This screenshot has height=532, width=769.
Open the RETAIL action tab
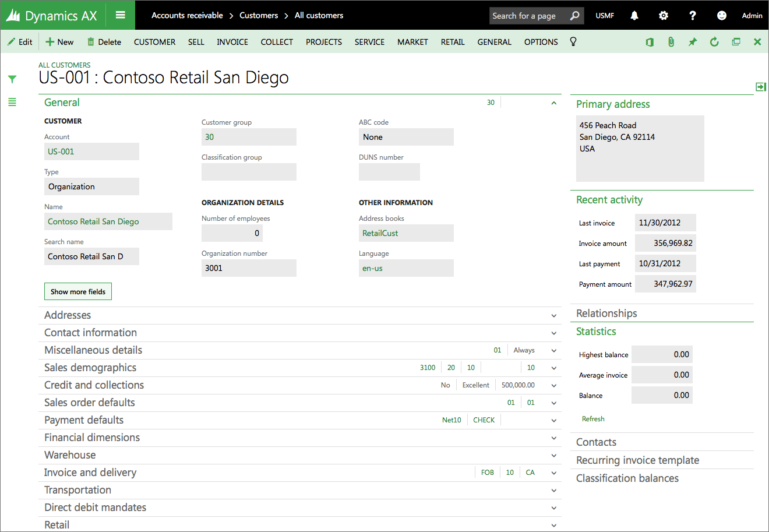(x=453, y=42)
